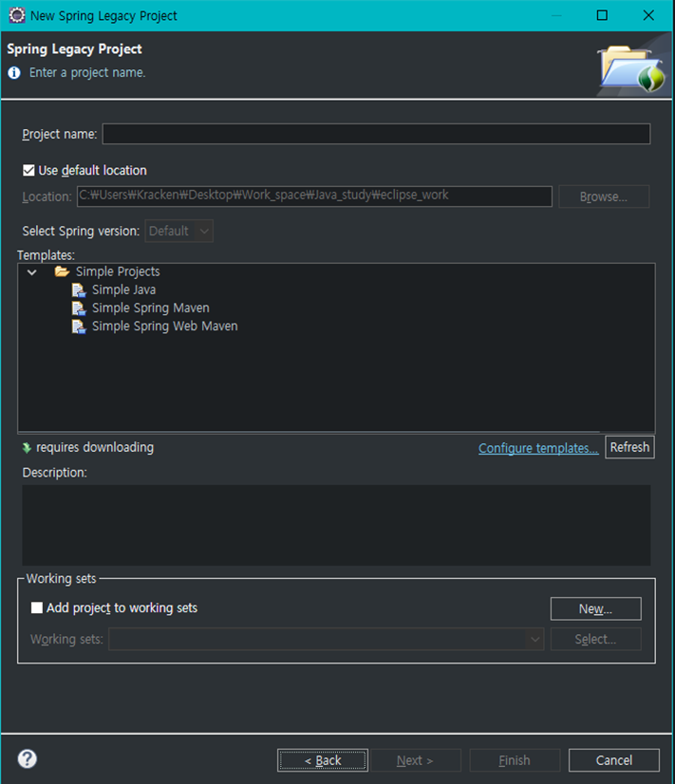Click the requires downloading green arrow icon
The height and width of the screenshot is (784, 675).
coord(27,447)
